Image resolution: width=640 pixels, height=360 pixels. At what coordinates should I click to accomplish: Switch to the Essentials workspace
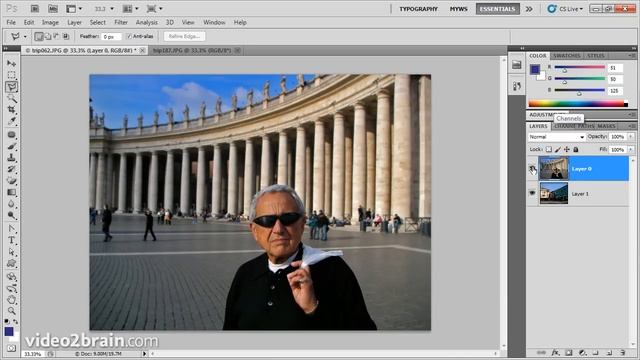(498, 9)
